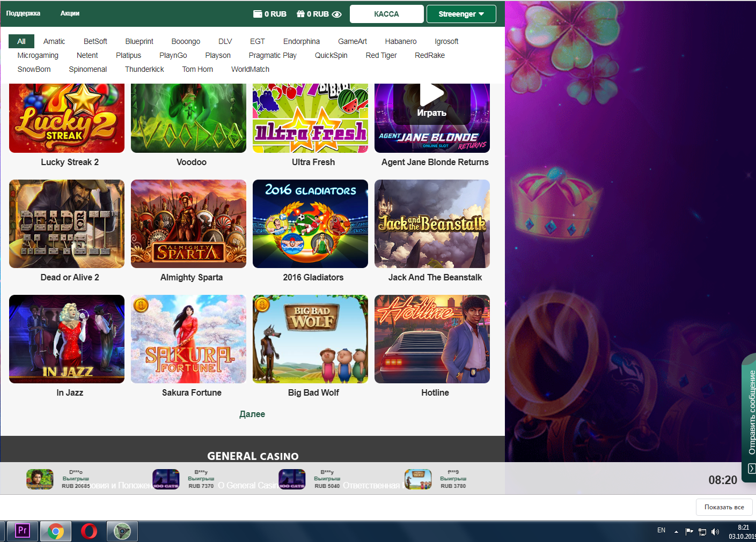Image resolution: width=756 pixels, height=542 pixels.
Task: Filter games by Red Tiger
Action: pos(381,55)
